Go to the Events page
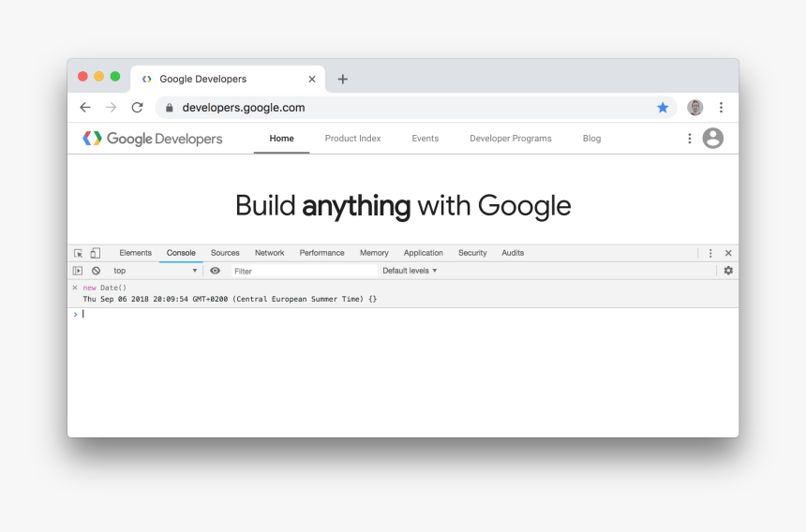 (425, 139)
